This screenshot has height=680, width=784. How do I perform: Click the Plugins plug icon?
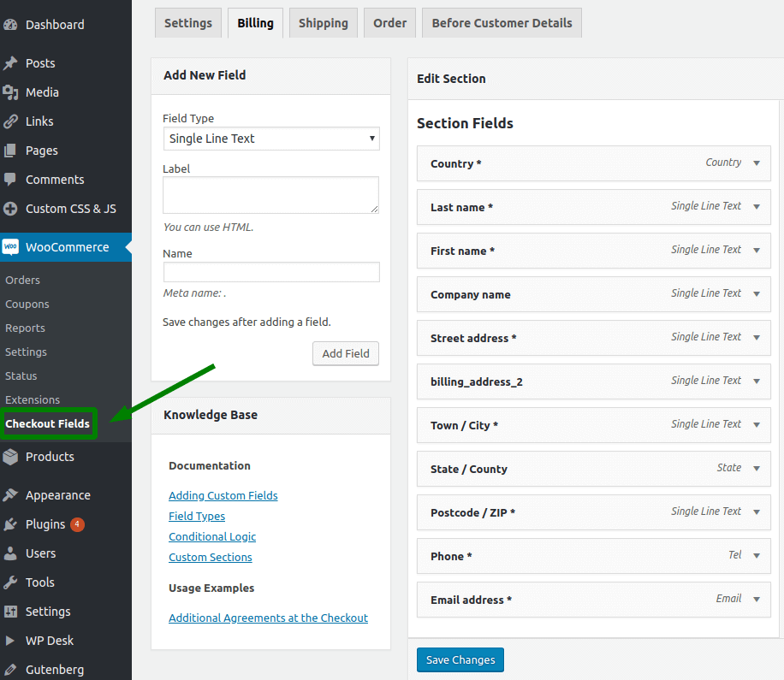10,524
